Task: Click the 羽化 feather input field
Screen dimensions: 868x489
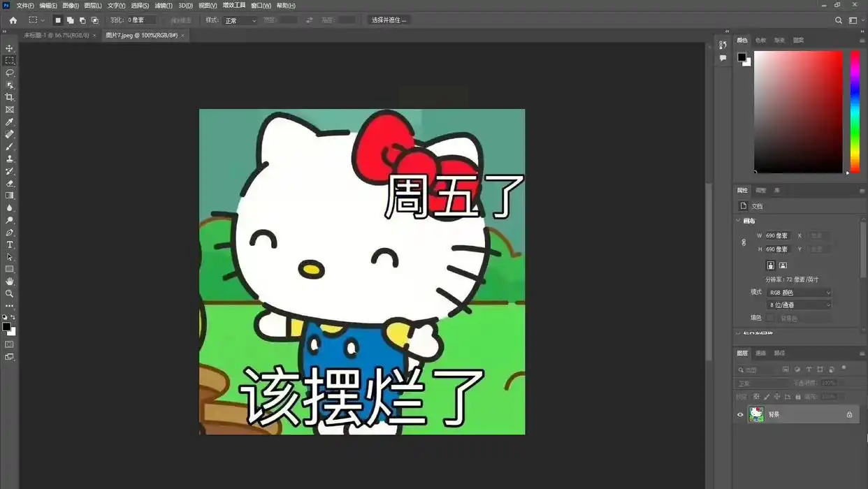Action: click(x=141, y=20)
